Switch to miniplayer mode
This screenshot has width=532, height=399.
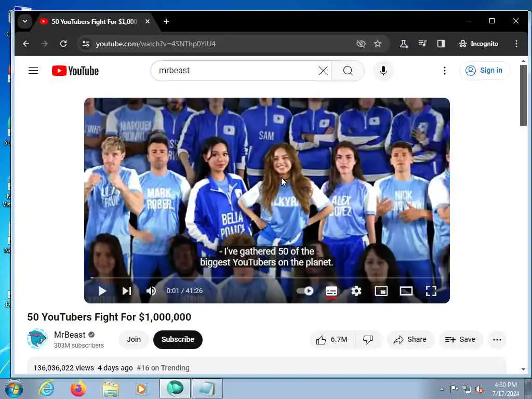(381, 291)
